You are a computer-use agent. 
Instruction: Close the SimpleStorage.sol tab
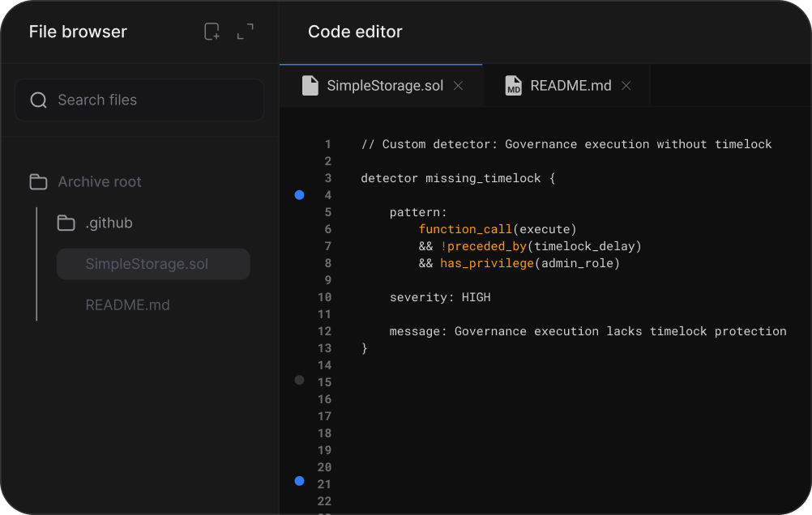coord(458,86)
